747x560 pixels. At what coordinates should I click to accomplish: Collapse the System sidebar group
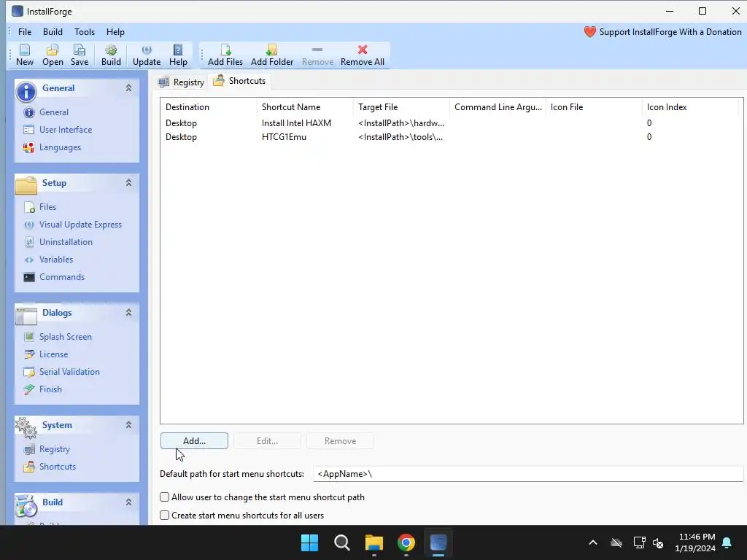[x=128, y=425]
